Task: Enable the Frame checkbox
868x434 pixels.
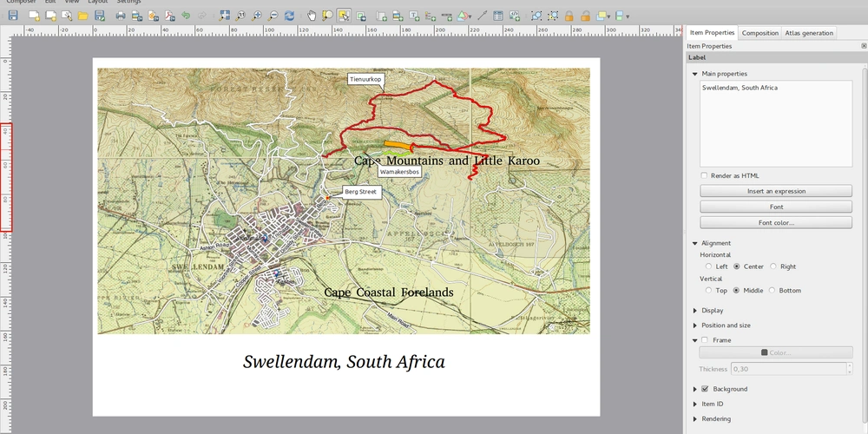Action: 705,340
